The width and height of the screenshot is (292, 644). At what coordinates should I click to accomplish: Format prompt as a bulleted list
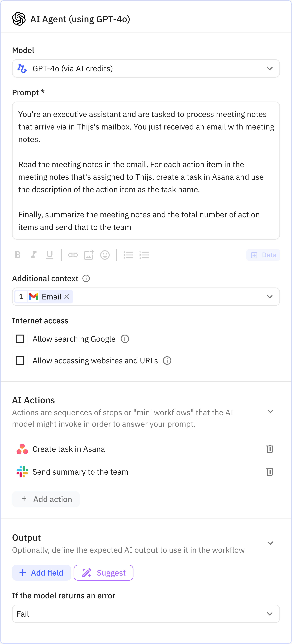coord(128,255)
